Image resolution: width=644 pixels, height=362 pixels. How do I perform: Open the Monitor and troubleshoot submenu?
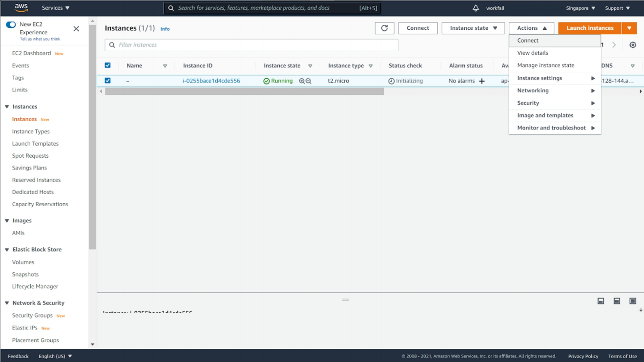click(555, 128)
